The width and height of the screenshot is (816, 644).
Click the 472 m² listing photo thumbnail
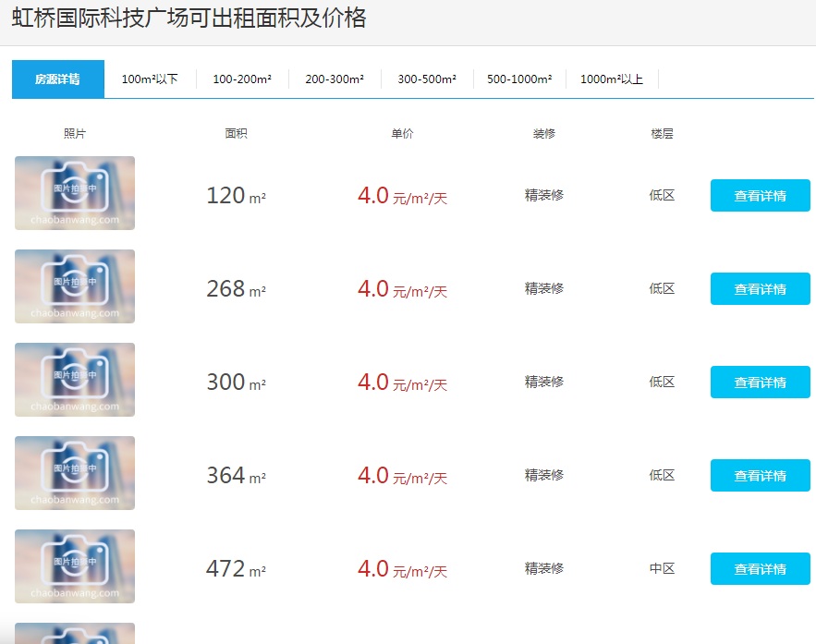click(75, 566)
